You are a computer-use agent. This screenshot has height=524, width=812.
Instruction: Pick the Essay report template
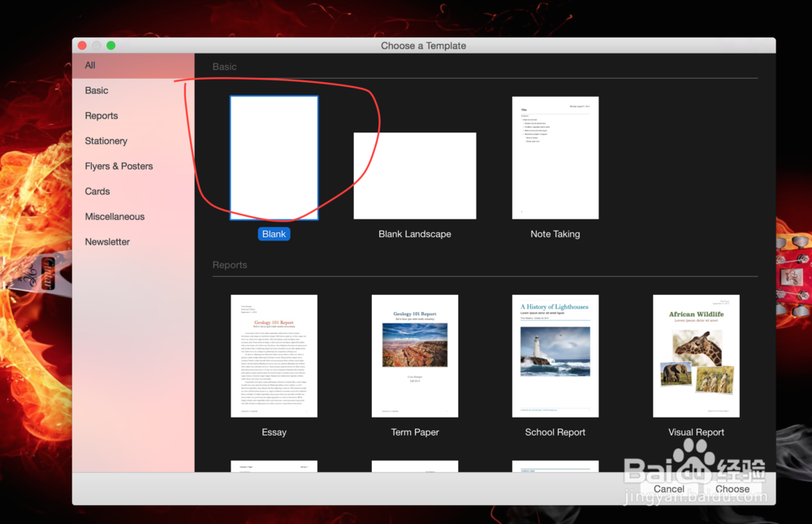pos(274,356)
